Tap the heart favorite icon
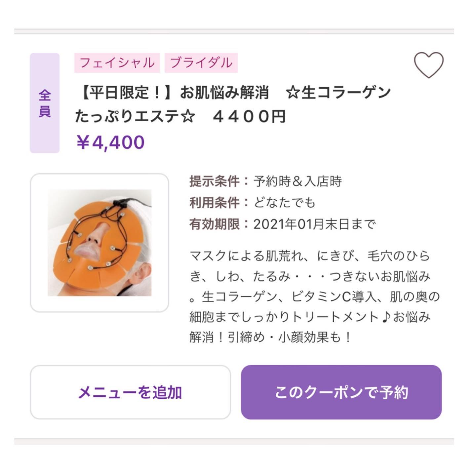Screen dimensions: 476x476 pos(429,65)
